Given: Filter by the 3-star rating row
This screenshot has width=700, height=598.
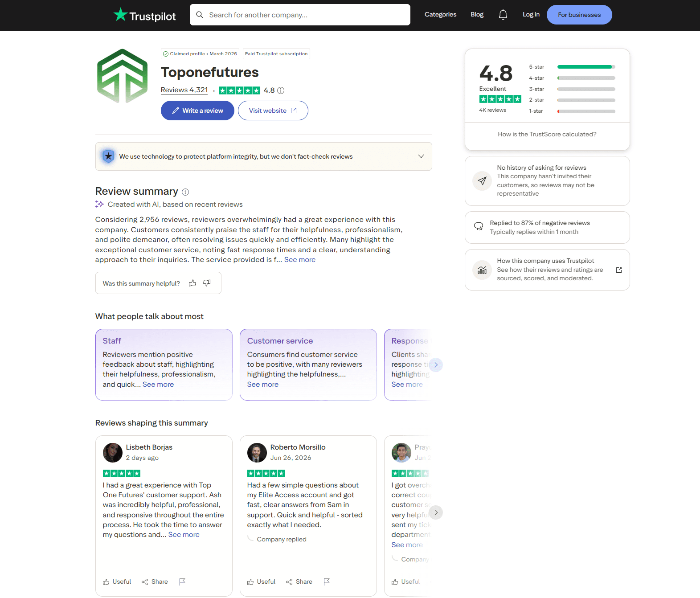Looking at the screenshot, I should [572, 89].
